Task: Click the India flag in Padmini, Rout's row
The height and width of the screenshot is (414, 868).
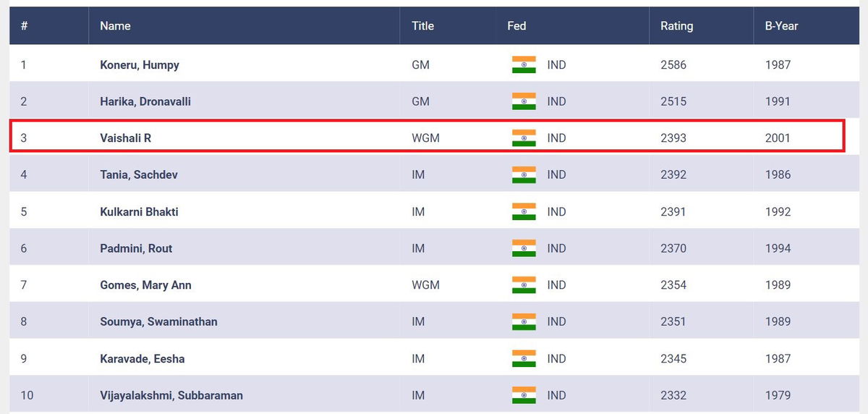Action: coord(524,248)
